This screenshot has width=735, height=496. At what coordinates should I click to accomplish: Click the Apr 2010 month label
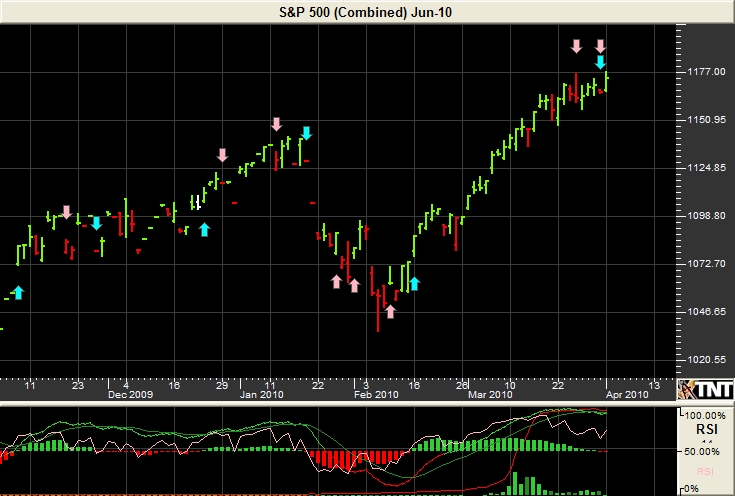pos(627,394)
